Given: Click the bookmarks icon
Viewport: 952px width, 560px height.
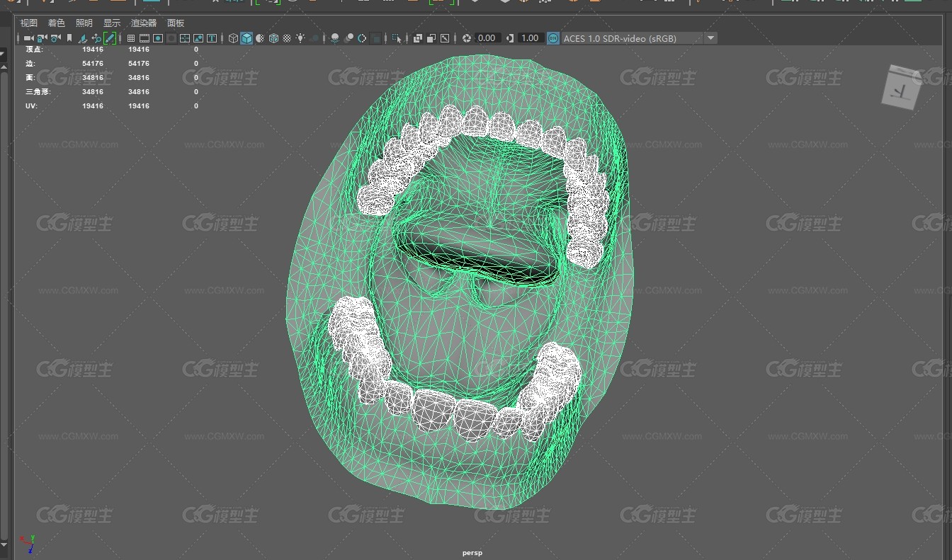Looking at the screenshot, I should pos(69,38).
